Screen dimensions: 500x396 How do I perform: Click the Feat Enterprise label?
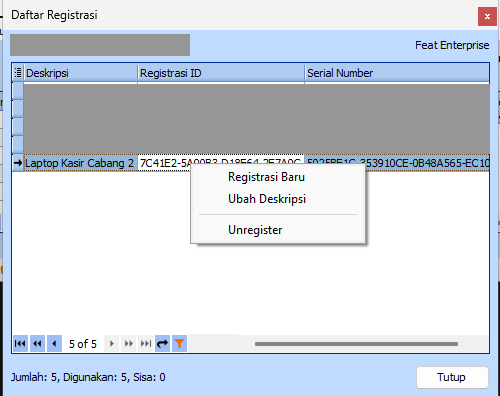(x=452, y=45)
